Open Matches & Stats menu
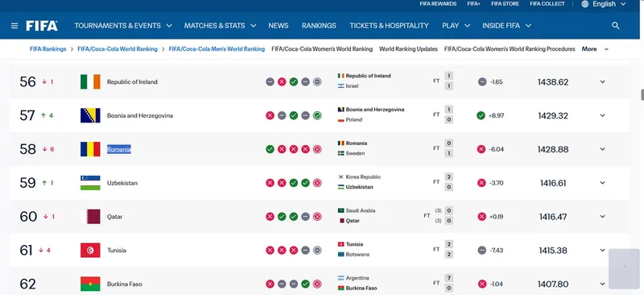The height and width of the screenshot is (295, 644). [x=220, y=26]
